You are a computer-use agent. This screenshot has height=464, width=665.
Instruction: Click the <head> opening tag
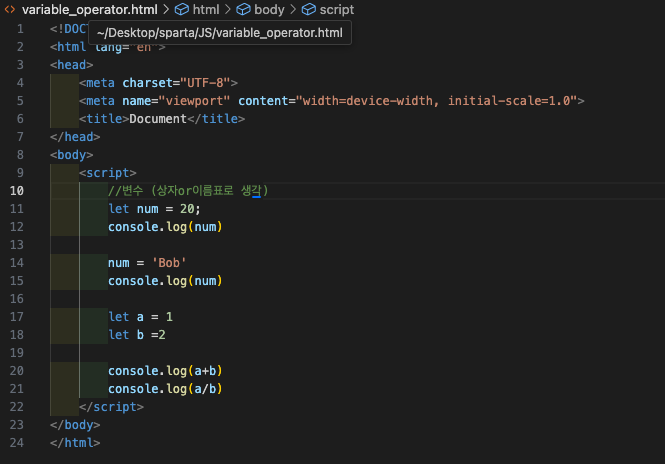[x=71, y=65]
